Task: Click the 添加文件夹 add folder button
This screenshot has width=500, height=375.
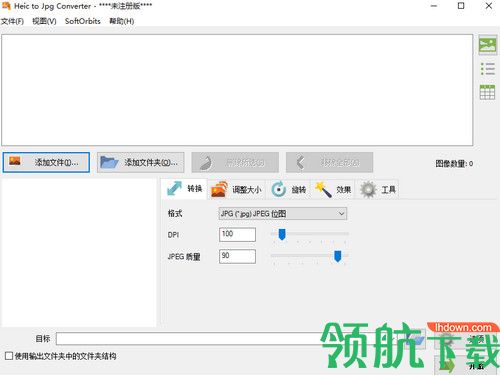Action: [141, 162]
